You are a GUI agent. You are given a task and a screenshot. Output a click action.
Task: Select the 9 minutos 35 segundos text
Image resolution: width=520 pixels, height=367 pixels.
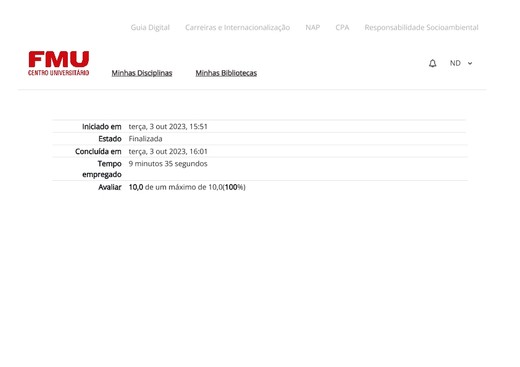tap(168, 164)
